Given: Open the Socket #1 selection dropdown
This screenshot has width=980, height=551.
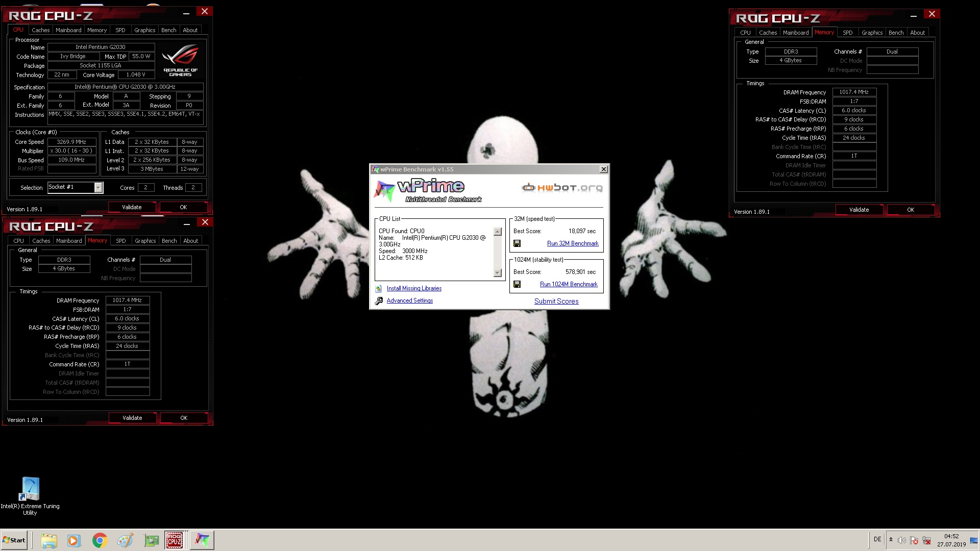Looking at the screenshot, I should point(98,188).
